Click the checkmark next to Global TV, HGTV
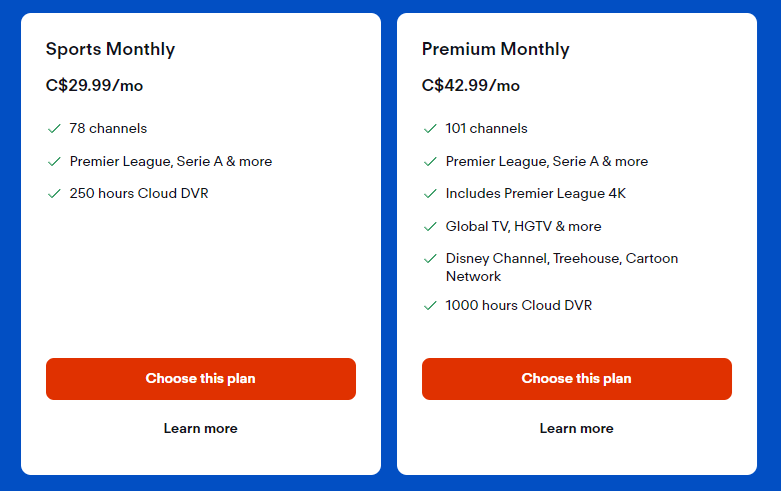This screenshot has width=781, height=491. pos(430,227)
